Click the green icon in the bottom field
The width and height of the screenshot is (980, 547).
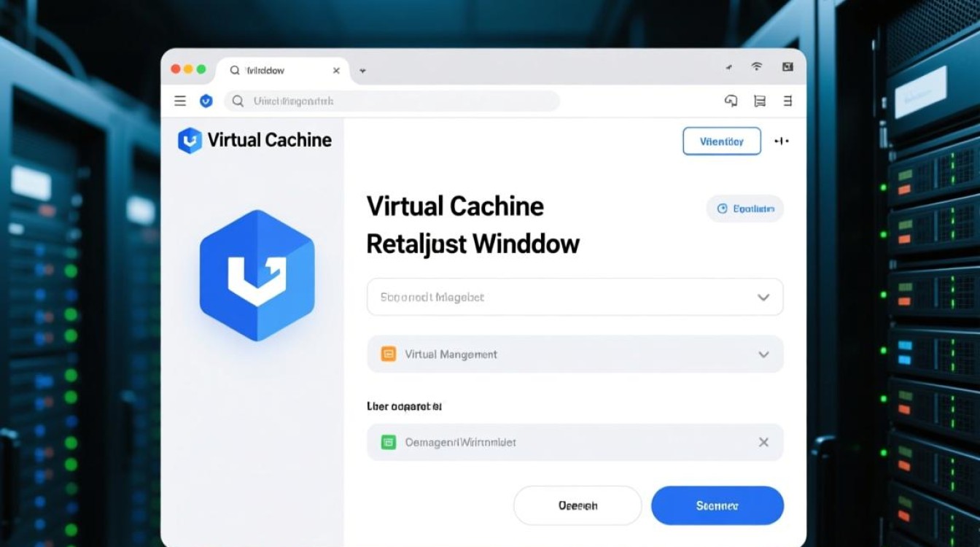(389, 442)
